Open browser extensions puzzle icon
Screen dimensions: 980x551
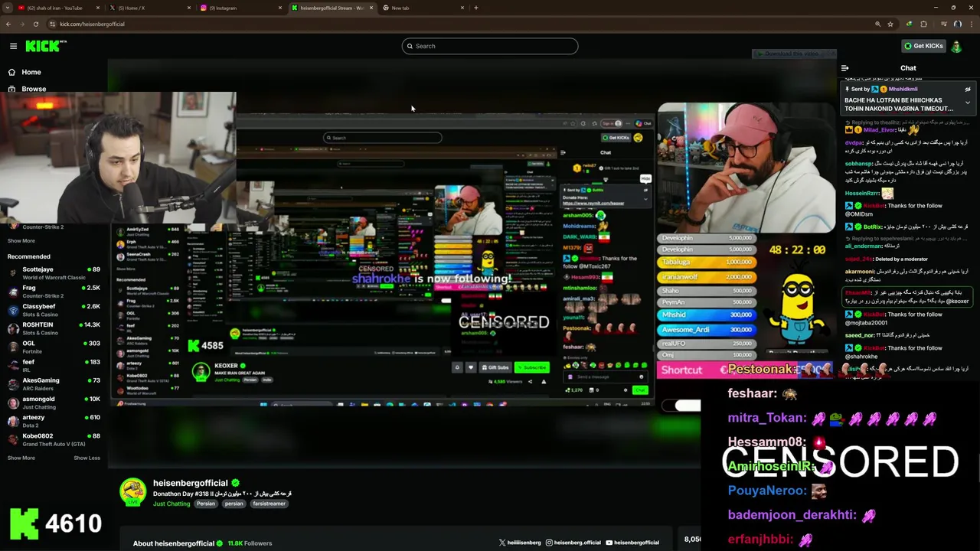(x=923, y=24)
